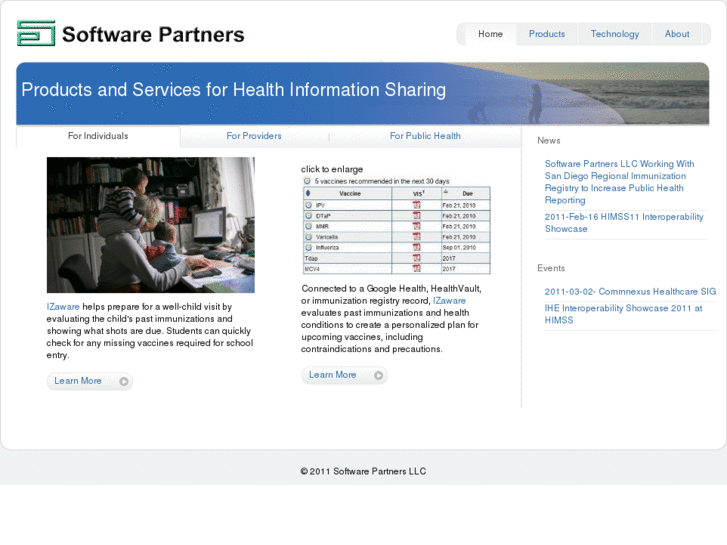The width and height of the screenshot is (727, 545).
Task: Enlarge the family at computer photo
Action: [x=151, y=225]
